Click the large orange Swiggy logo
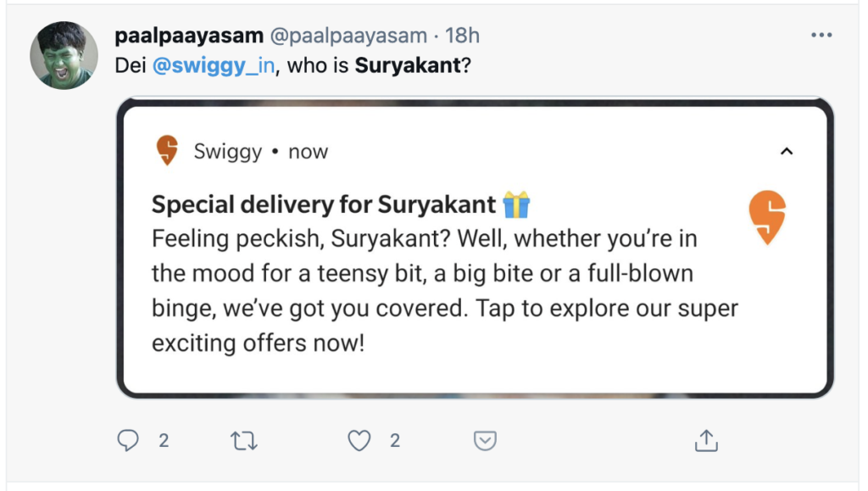Image resolution: width=868 pixels, height=491 pixels. point(767,217)
